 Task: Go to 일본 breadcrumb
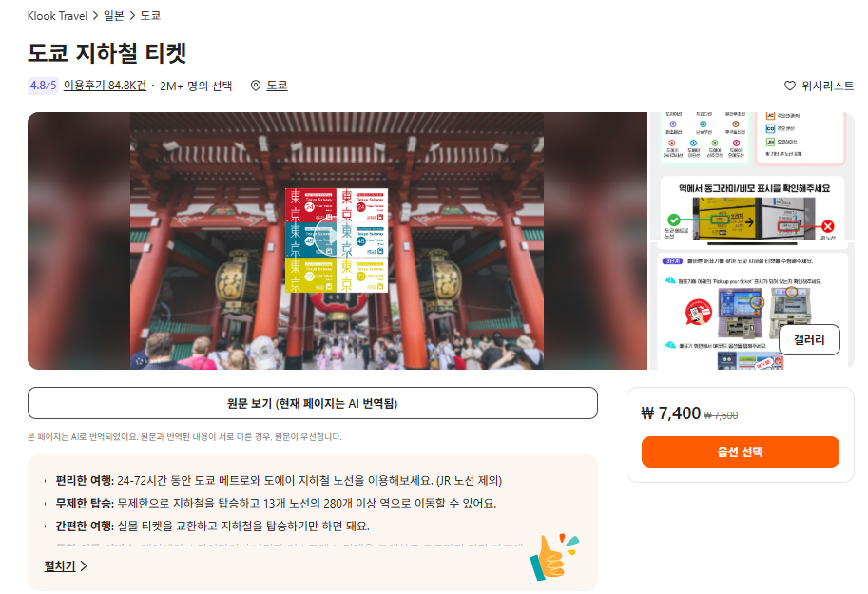click(x=114, y=16)
